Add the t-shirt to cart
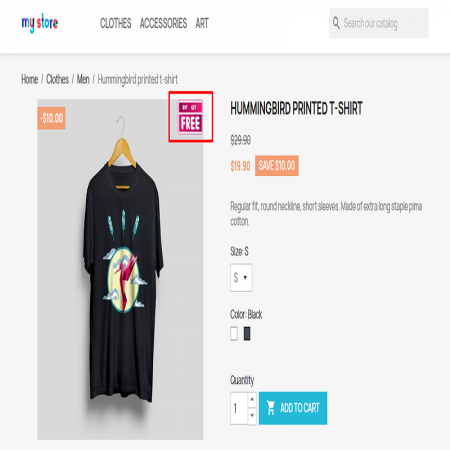 point(293,408)
